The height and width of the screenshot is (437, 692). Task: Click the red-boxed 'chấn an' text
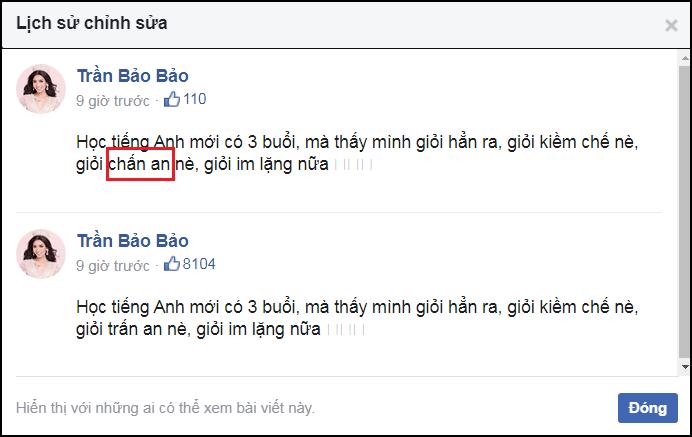140,164
